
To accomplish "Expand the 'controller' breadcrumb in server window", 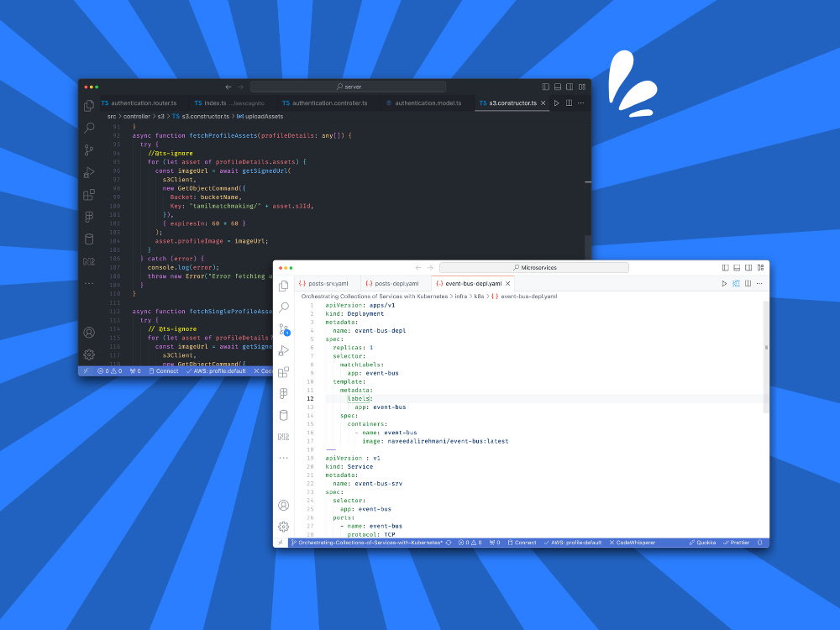I will (137, 116).
